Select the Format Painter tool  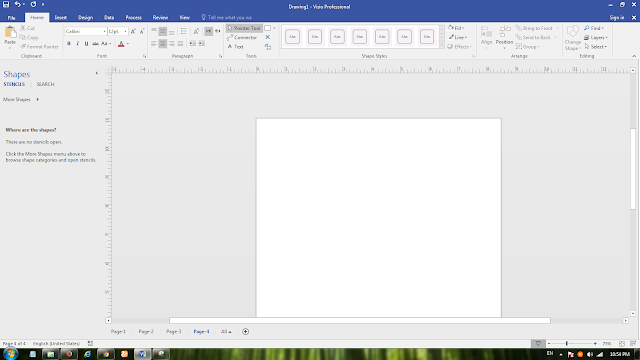click(39, 47)
